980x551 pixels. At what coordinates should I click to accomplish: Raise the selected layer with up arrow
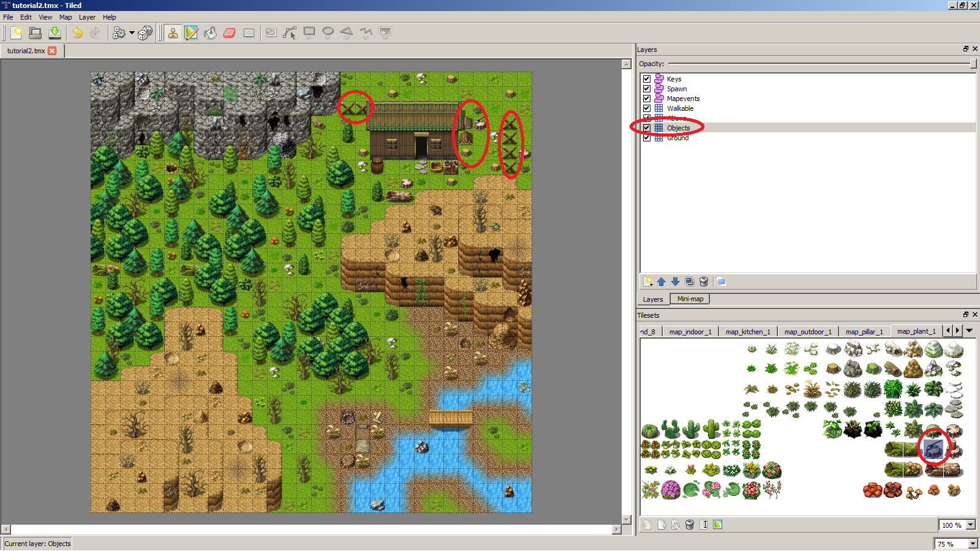[x=661, y=282]
